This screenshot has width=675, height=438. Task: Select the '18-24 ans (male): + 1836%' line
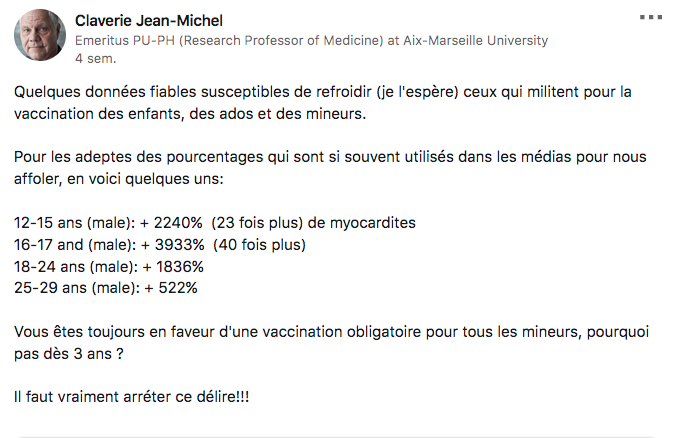109,267
